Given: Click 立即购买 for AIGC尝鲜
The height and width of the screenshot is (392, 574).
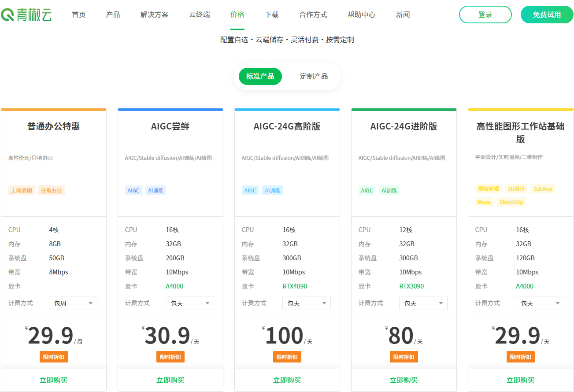Looking at the screenshot, I should tap(170, 380).
